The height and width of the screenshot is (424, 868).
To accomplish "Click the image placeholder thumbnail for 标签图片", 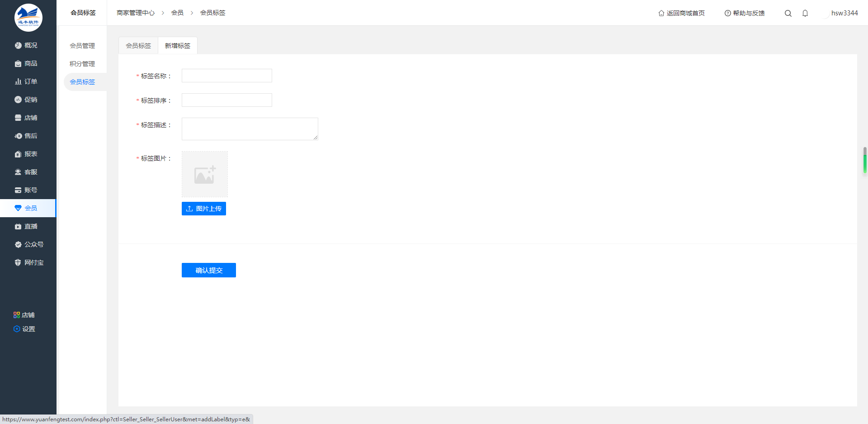I will click(x=205, y=174).
